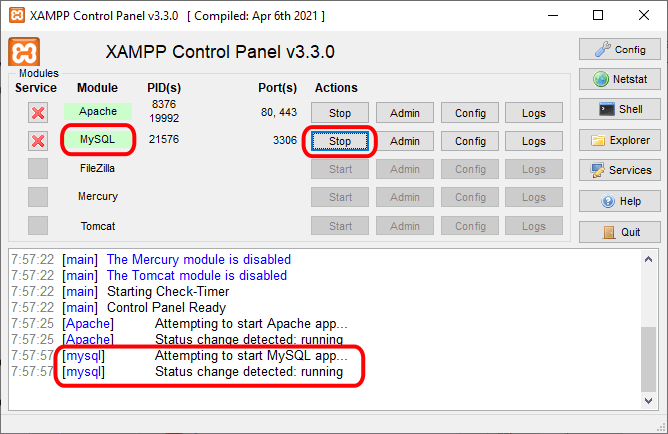Click the large XAMPP logo

point(24,52)
